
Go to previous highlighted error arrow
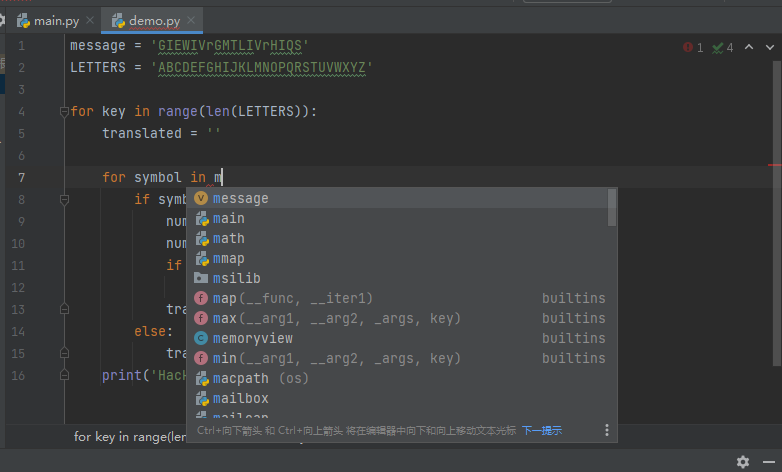click(x=749, y=47)
